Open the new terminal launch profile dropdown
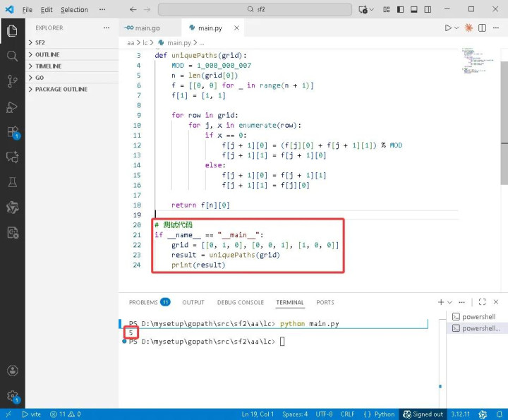The width and height of the screenshot is (508, 420). click(x=452, y=302)
